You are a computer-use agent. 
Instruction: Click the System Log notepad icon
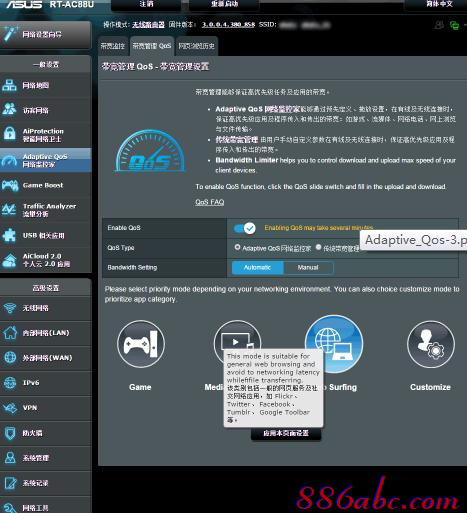tap(10, 483)
